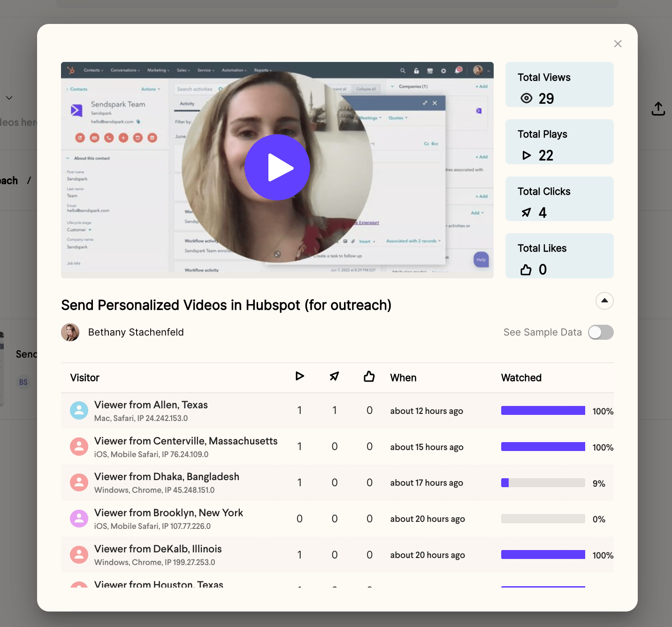Select 'Viewer from Allen, Texas' row text
Image resolution: width=672 pixels, height=627 pixels.
point(151,405)
